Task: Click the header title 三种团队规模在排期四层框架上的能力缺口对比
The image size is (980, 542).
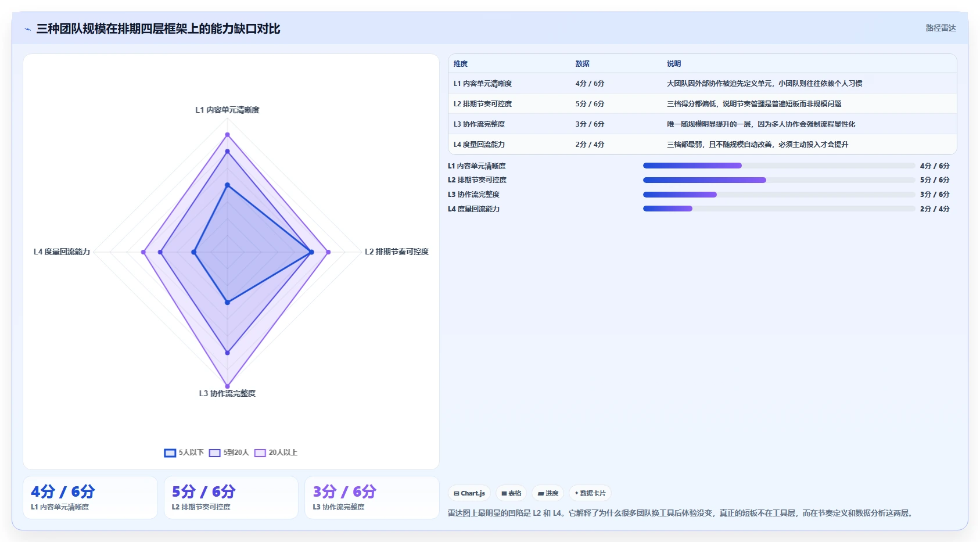Action: tap(158, 29)
